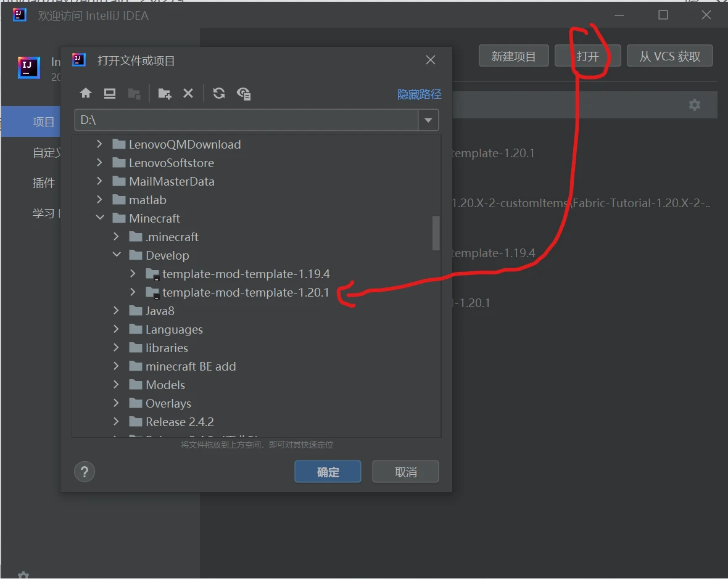Click the file tree vertical scrollbar

pos(436,233)
